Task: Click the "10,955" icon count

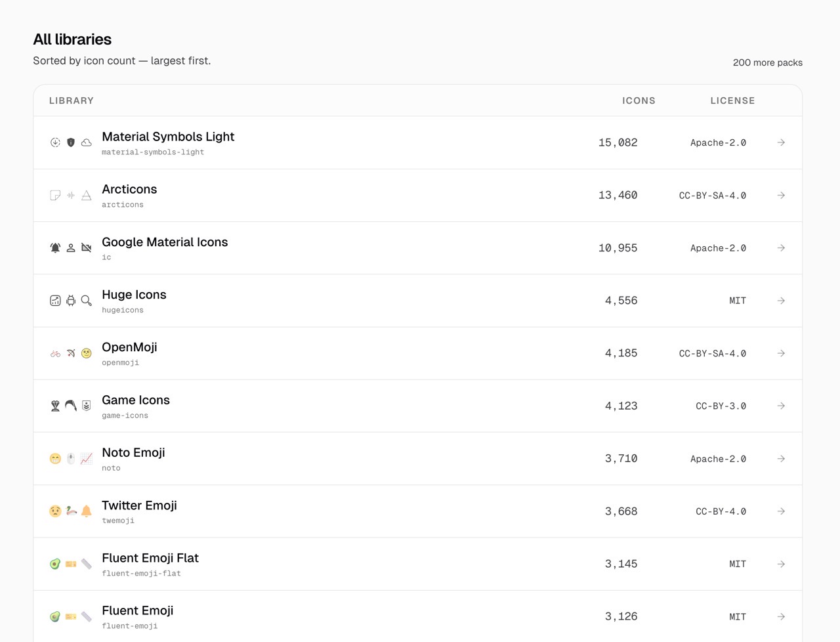Action: tap(618, 248)
